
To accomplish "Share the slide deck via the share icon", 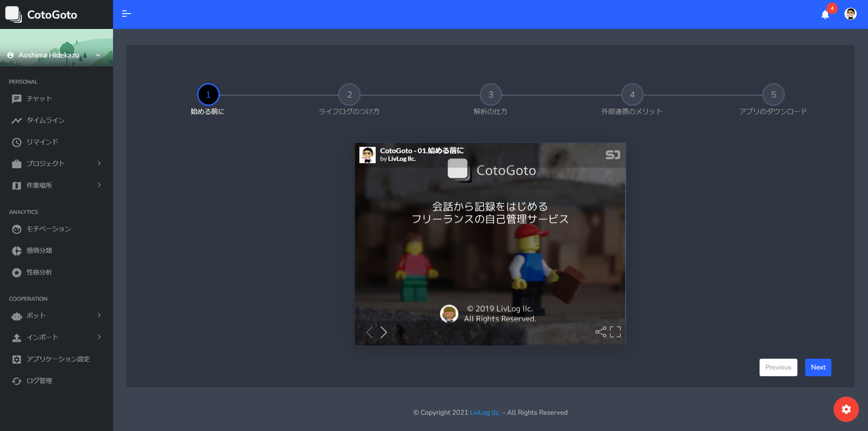I will [x=600, y=332].
